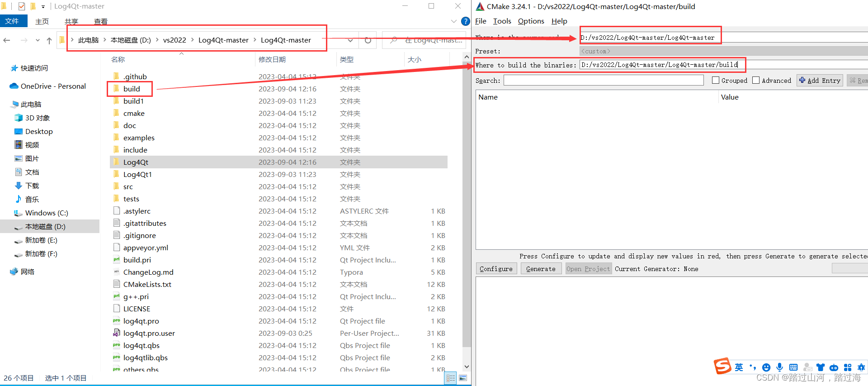Toggle the Explorer title bar check icon

point(22,6)
